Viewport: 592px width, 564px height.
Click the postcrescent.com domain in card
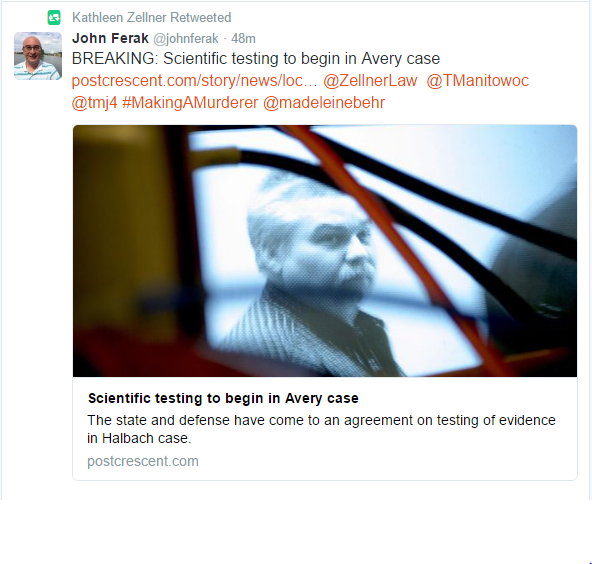143,461
